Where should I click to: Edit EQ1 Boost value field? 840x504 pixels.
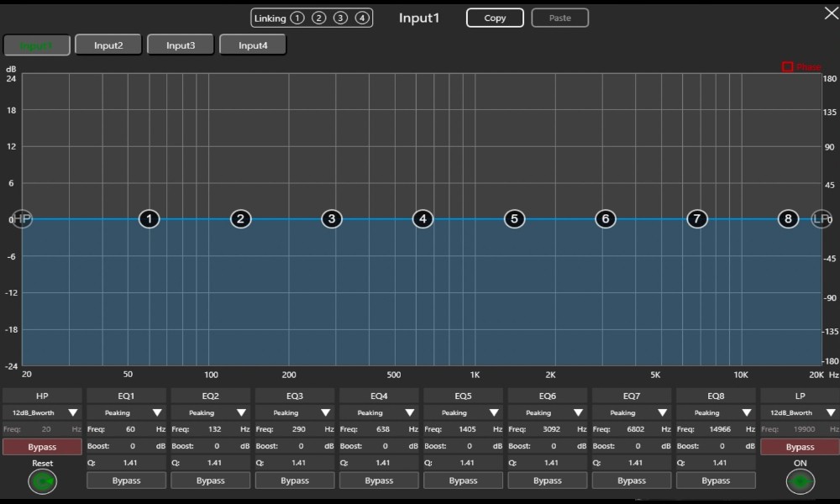pos(133,445)
